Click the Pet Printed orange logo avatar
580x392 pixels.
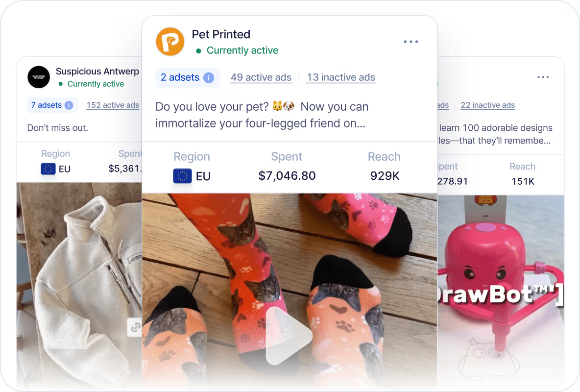[170, 42]
